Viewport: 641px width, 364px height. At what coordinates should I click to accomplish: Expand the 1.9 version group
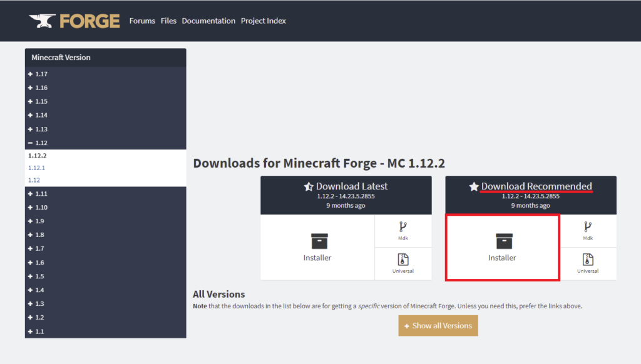click(x=105, y=221)
